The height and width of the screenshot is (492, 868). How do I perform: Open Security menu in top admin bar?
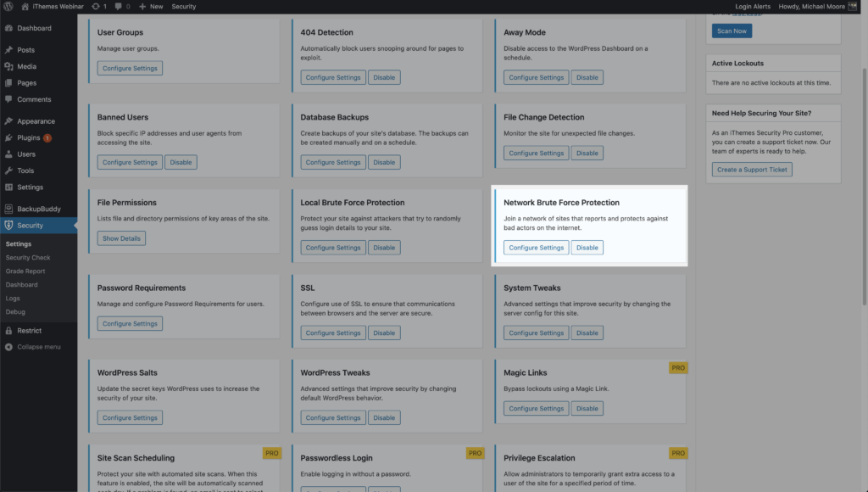tap(184, 7)
